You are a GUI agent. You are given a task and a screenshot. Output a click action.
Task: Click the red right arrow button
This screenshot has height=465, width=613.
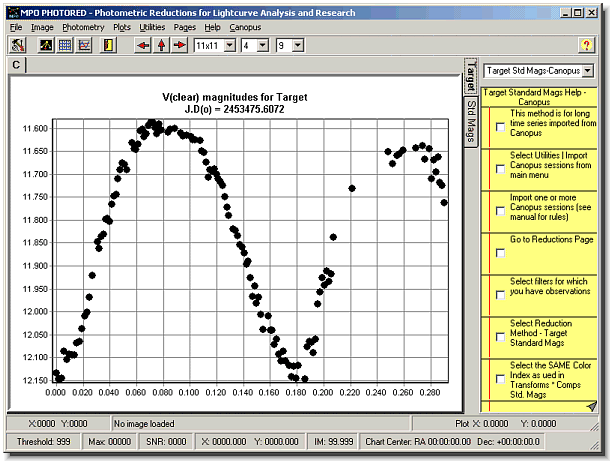[x=180, y=45]
